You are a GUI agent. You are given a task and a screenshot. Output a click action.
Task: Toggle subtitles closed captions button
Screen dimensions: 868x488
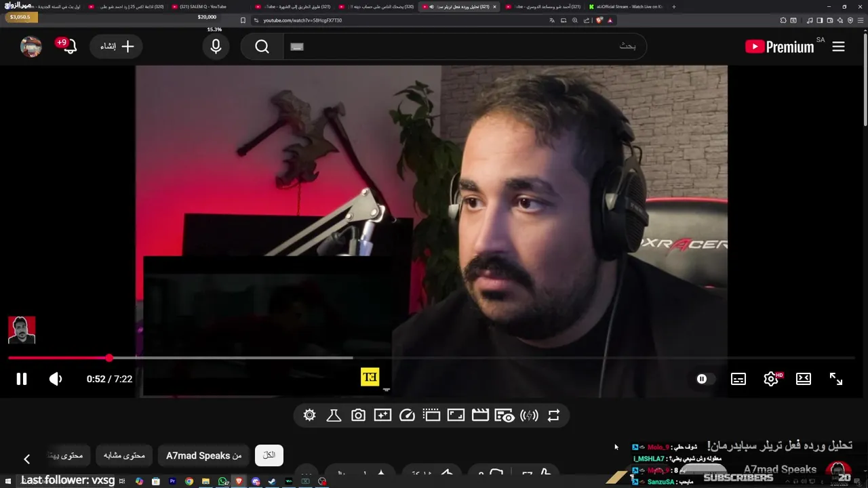(738, 379)
